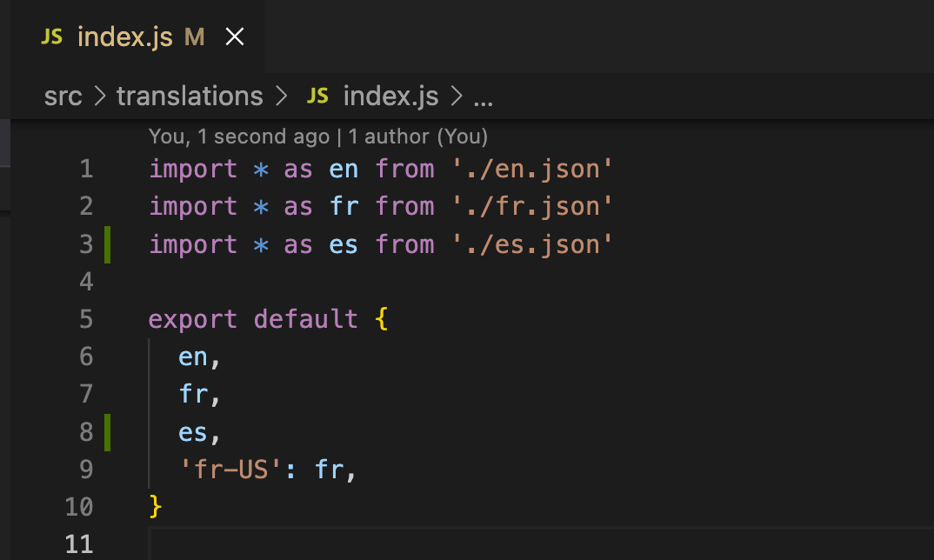Open the src breadcrumb segment
Viewport: 934px width, 560px height.
[63, 97]
